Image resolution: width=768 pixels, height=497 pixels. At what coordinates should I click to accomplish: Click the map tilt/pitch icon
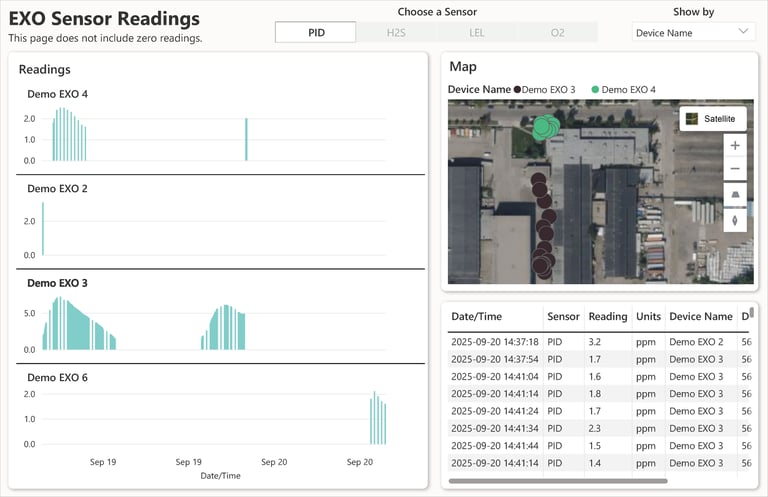tap(735, 195)
